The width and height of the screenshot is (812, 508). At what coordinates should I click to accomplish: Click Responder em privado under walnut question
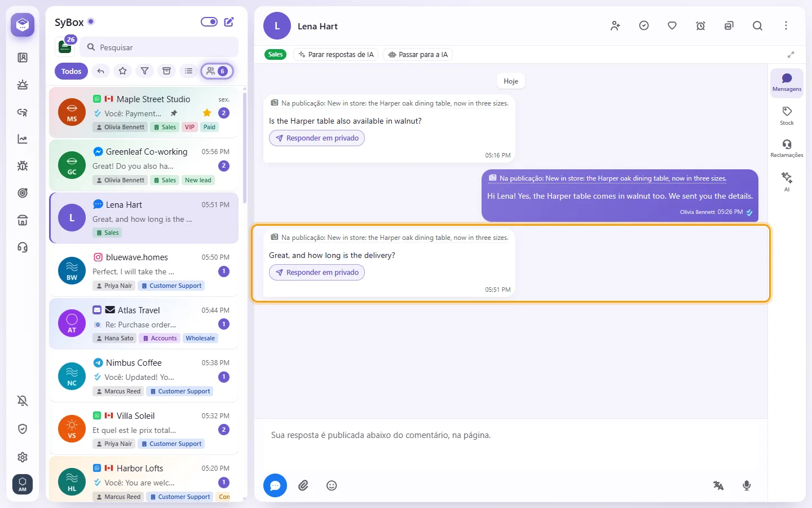point(317,138)
